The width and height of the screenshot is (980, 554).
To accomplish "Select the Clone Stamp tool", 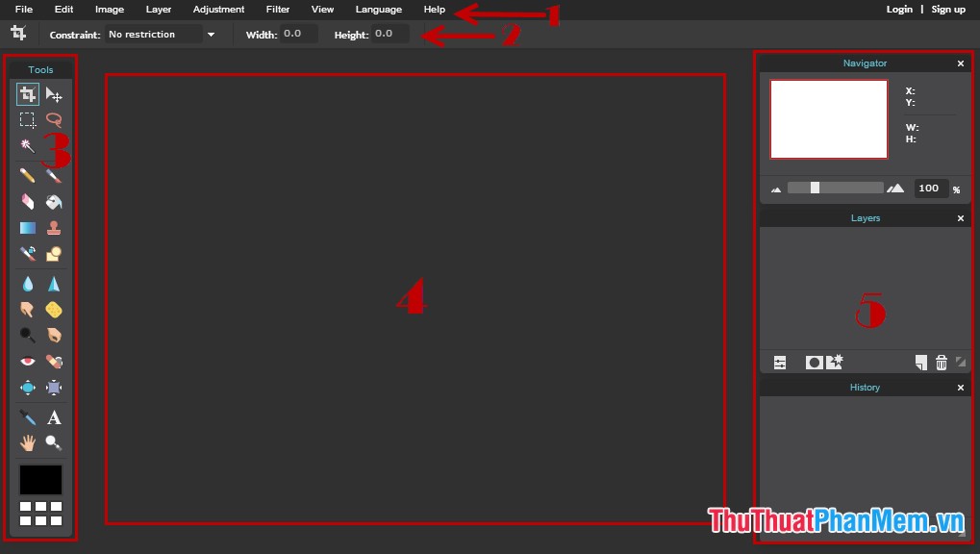I will click(54, 227).
